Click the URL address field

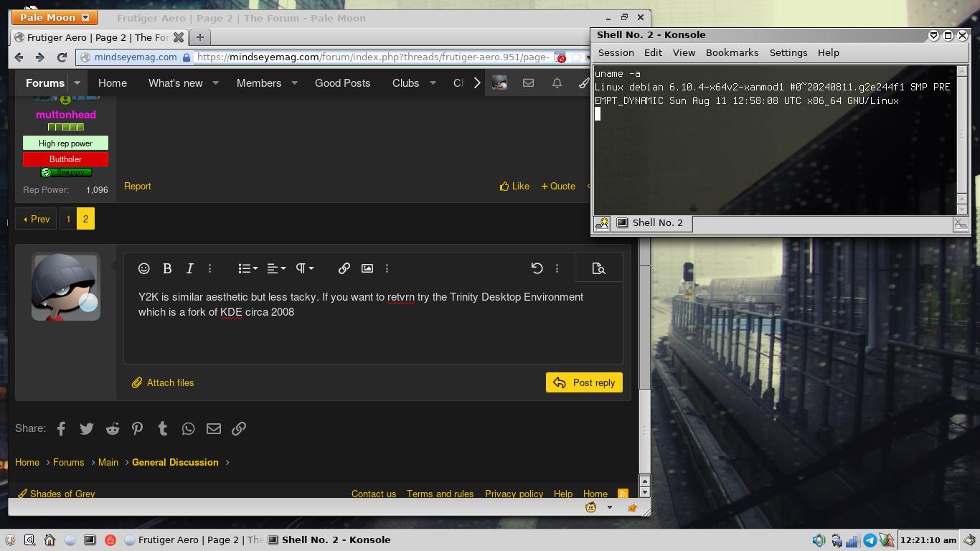tap(373, 57)
